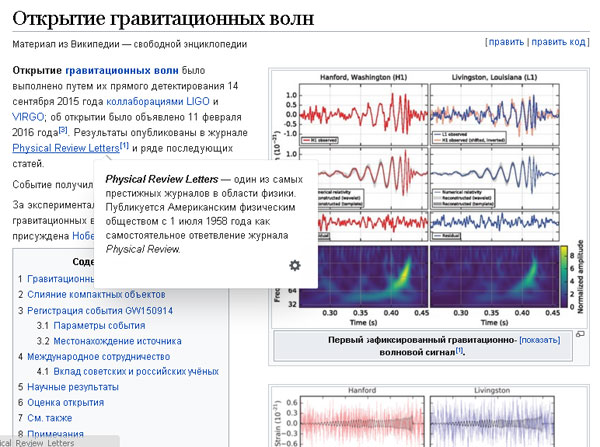The width and height of the screenshot is (600, 447).
Task: Open 'Вклад советских и российских учёных' subsection
Action: click(x=136, y=372)
